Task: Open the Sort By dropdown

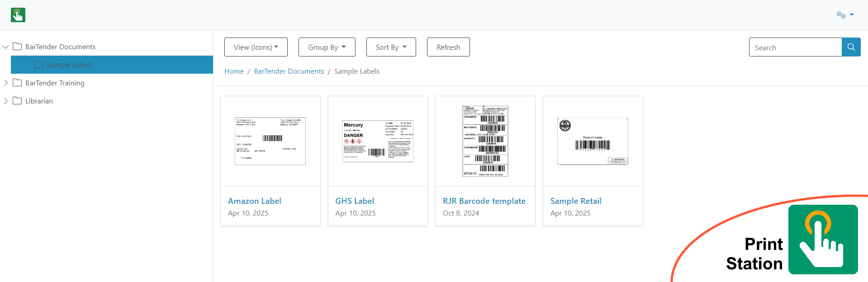Action: [x=391, y=47]
